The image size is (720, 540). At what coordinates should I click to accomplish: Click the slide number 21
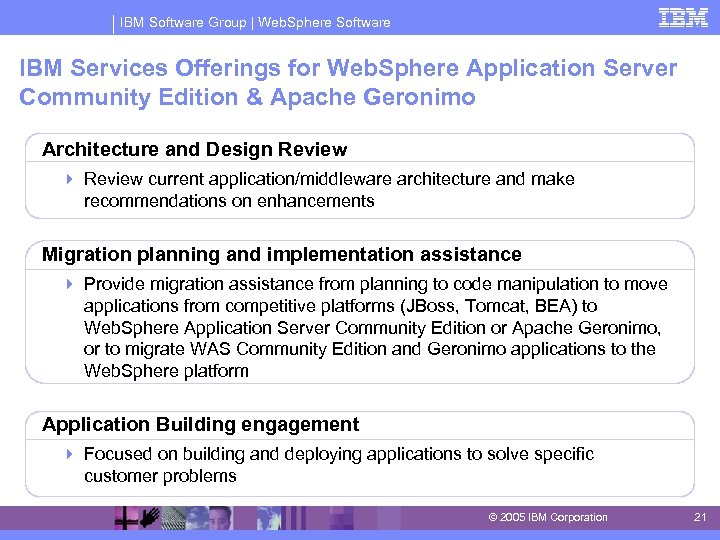[700, 517]
